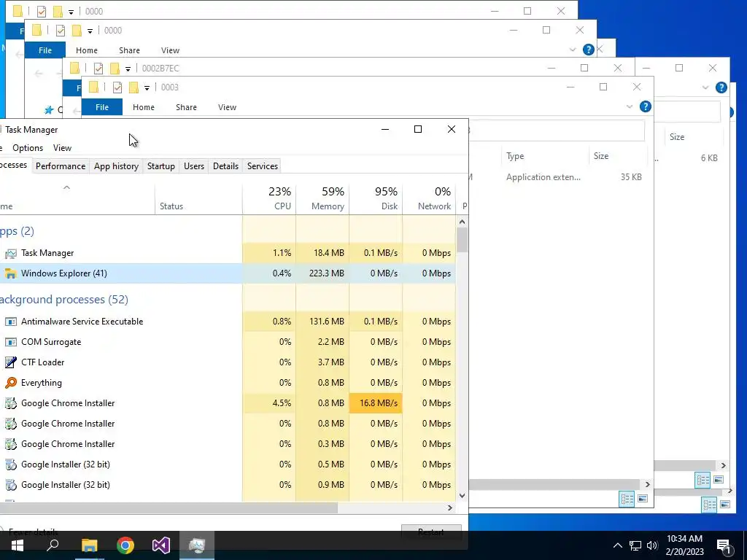747x560 pixels.
Task: Sort processes by the Memory column header
Action: click(x=322, y=198)
